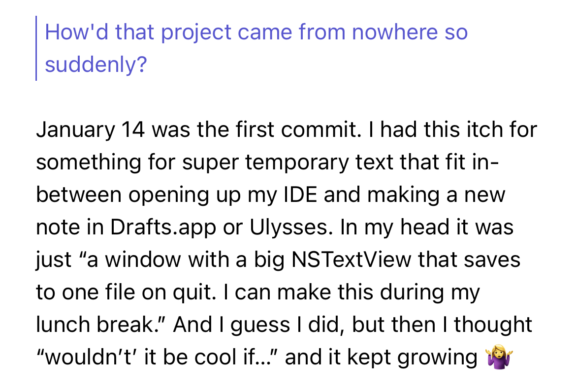Click the date "January 14"

click(91, 130)
